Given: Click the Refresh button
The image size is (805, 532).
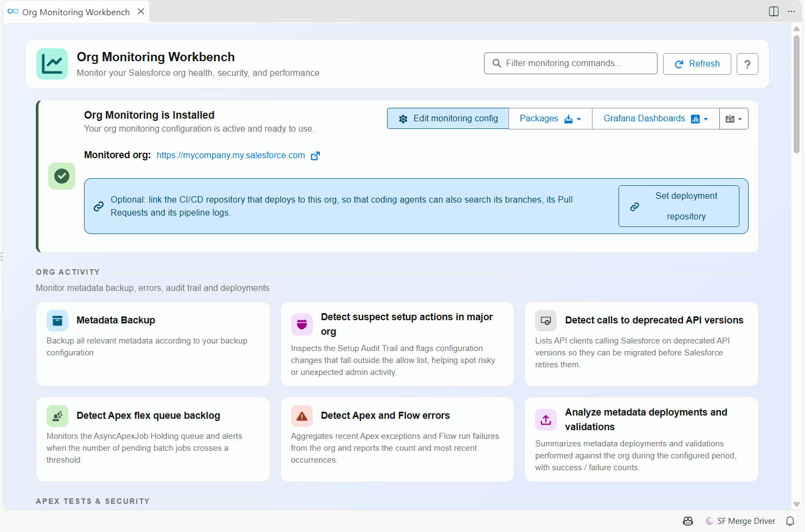Looking at the screenshot, I should [697, 64].
